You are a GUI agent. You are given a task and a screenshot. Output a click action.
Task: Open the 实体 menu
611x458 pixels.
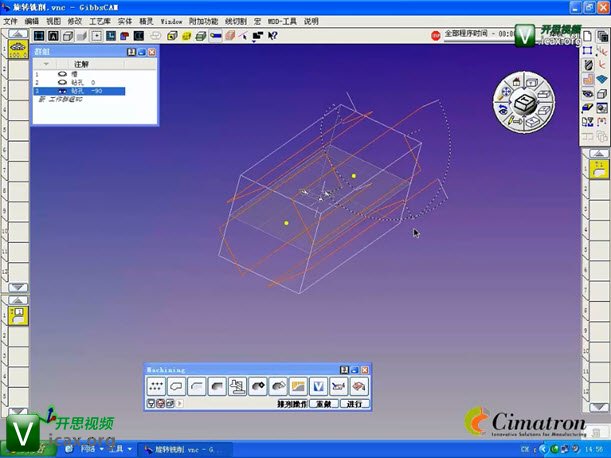pos(125,21)
